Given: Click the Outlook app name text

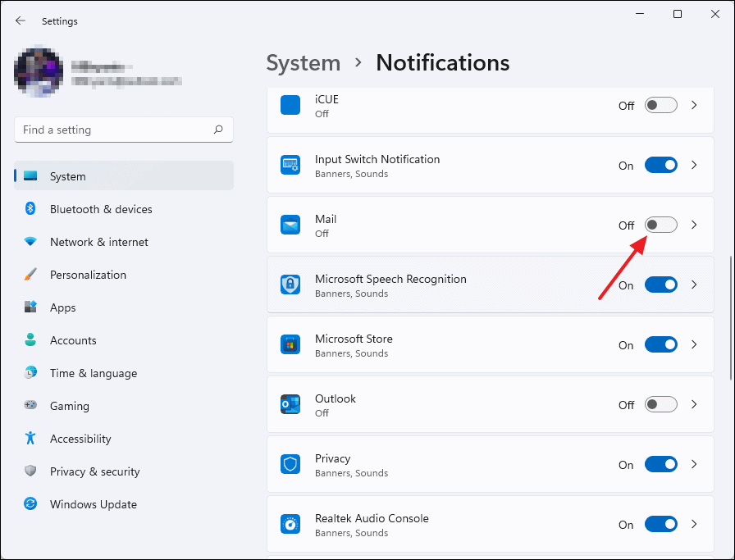Looking at the screenshot, I should tap(336, 398).
